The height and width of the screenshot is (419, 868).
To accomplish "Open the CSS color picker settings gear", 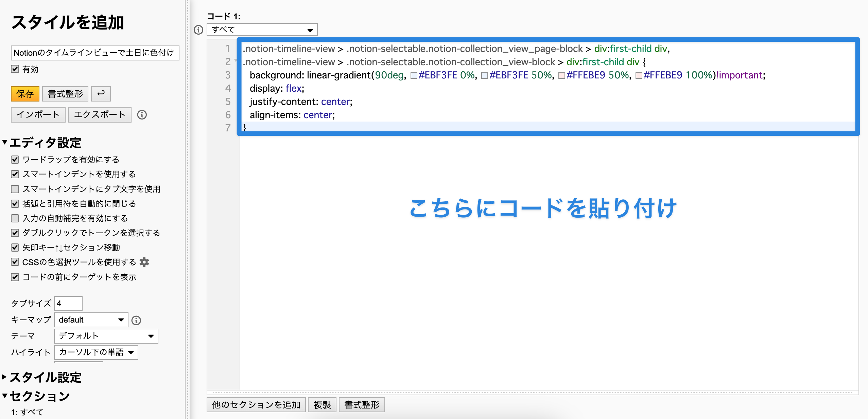I will [x=144, y=262].
